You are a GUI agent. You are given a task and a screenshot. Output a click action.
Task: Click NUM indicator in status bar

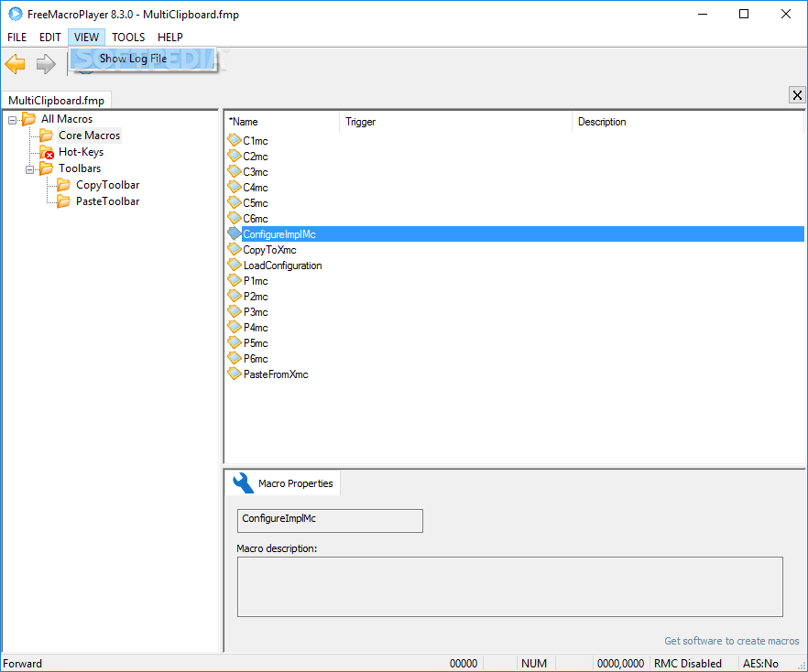pyautogui.click(x=534, y=663)
